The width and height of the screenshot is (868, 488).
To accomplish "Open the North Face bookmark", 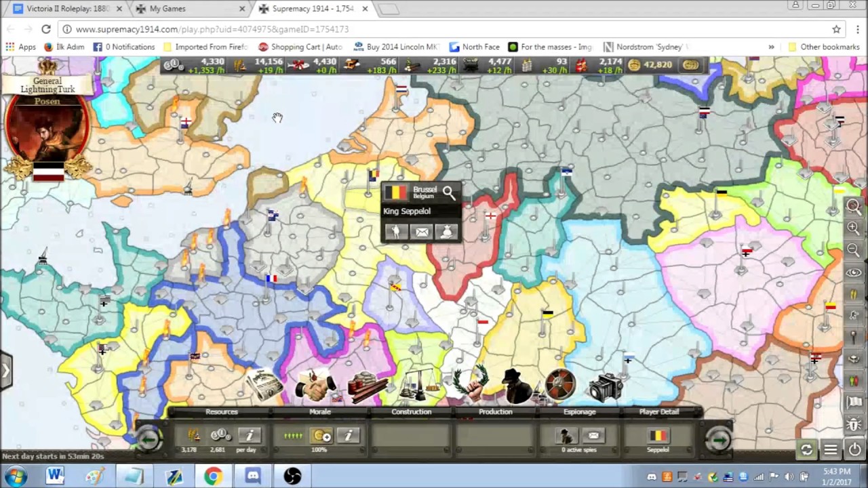I will (474, 47).
